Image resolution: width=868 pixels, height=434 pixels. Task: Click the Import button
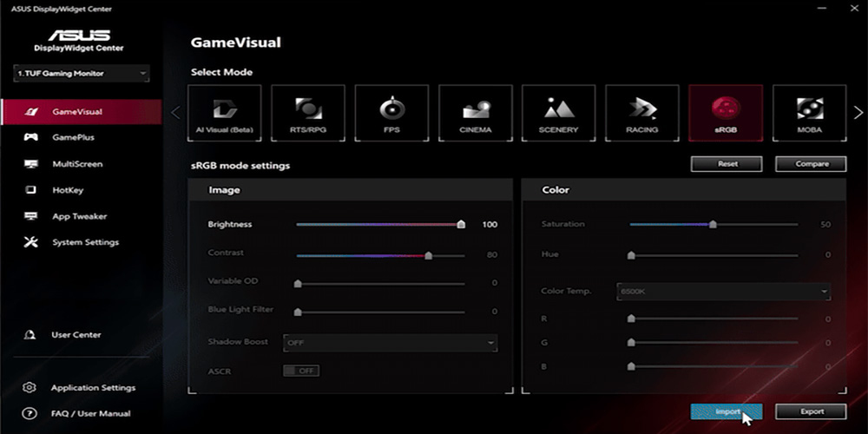tap(727, 411)
